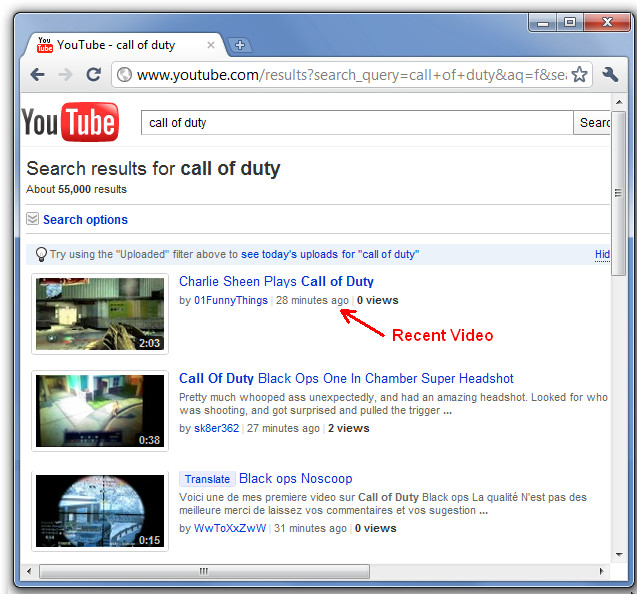
Task: Click the '28 minutes ago' text
Action: (312, 300)
